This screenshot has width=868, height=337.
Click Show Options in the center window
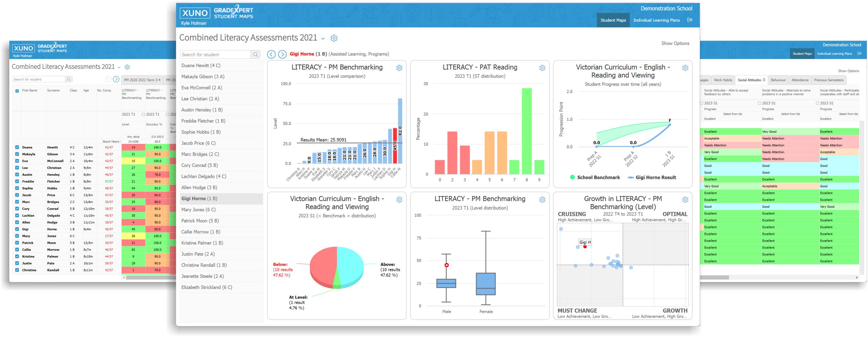click(x=675, y=43)
